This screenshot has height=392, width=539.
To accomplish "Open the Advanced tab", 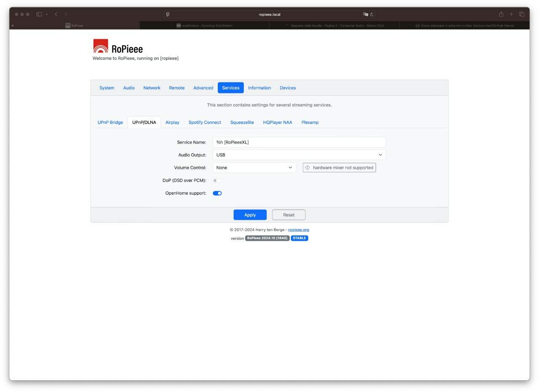I will point(203,88).
